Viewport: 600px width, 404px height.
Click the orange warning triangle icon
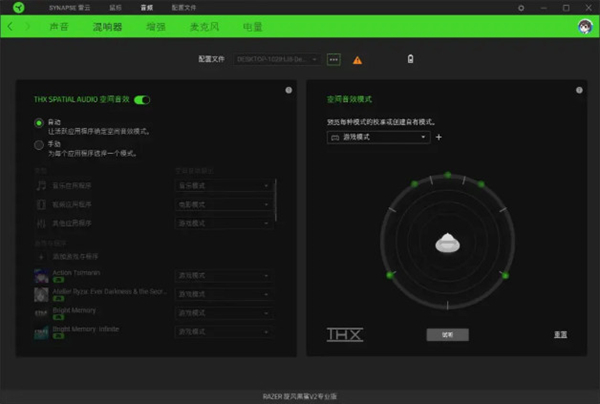tap(357, 60)
